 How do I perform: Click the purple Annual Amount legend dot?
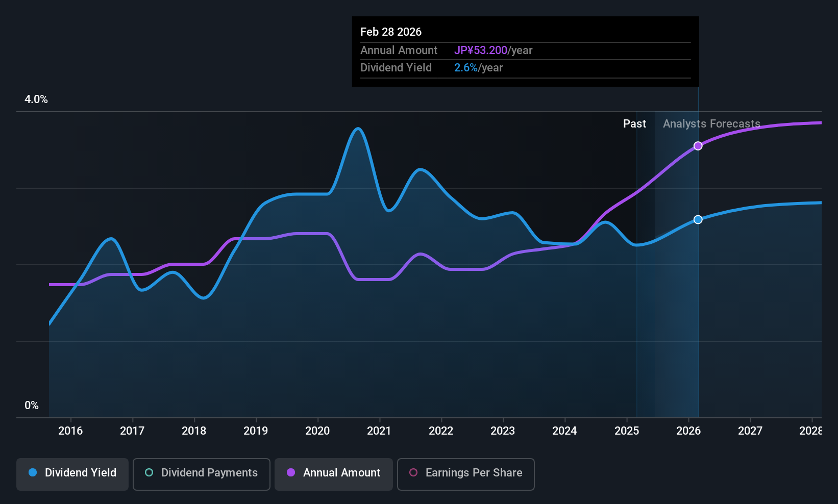tap(291, 472)
